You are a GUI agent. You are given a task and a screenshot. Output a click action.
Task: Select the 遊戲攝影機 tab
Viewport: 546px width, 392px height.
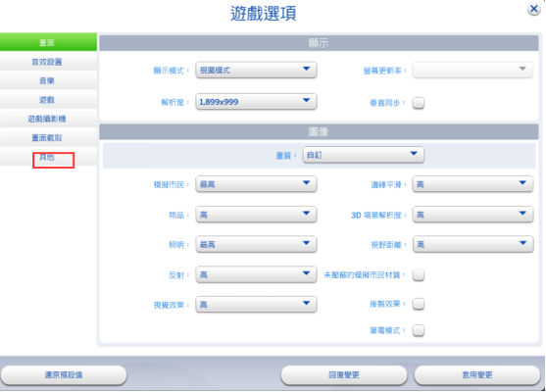coord(48,119)
